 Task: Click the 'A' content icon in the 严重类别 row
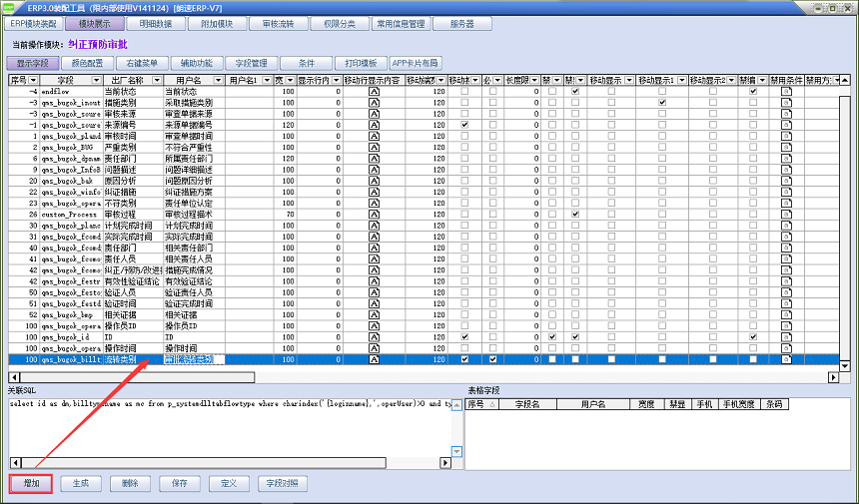click(x=374, y=147)
